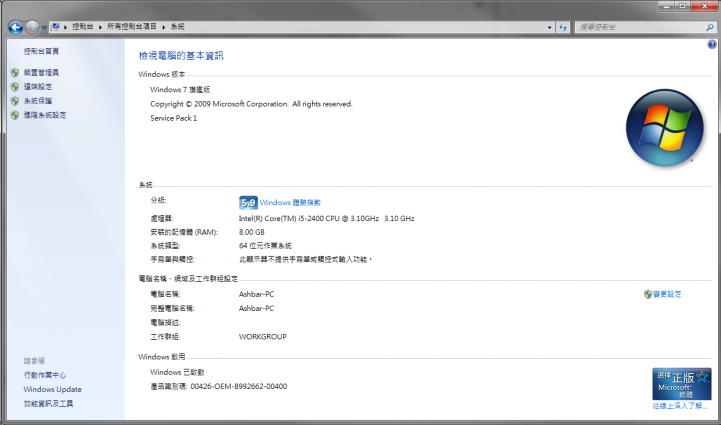Go back with the blue Back arrow
Viewport: 721px width, 425px height.
pos(16,27)
